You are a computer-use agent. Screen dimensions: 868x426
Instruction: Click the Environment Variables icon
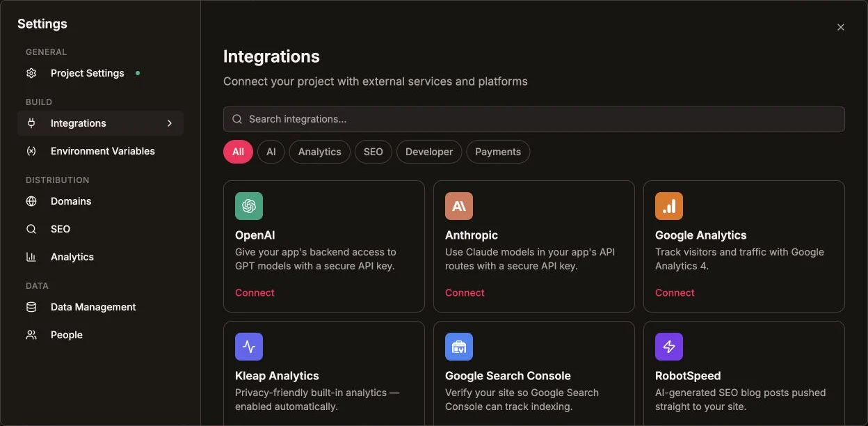(x=31, y=151)
